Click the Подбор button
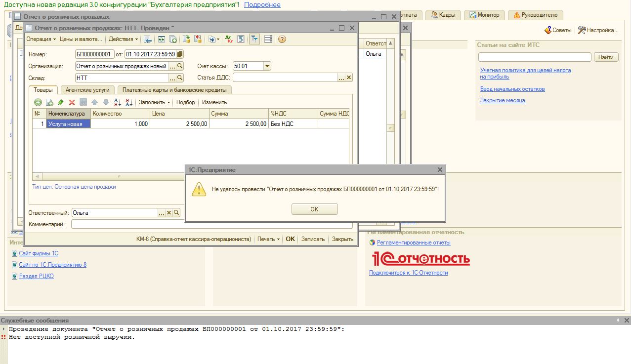This screenshot has height=364, width=631. tap(186, 102)
